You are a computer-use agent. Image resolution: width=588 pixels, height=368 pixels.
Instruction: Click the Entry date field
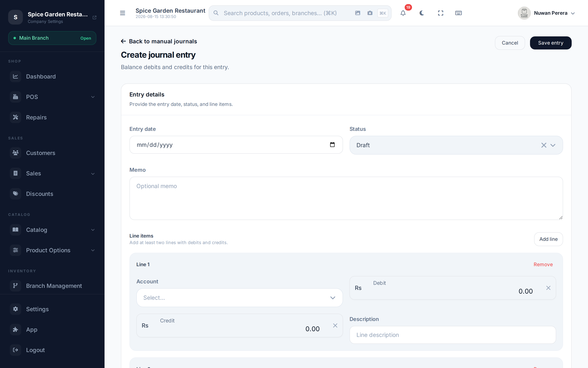(x=236, y=145)
